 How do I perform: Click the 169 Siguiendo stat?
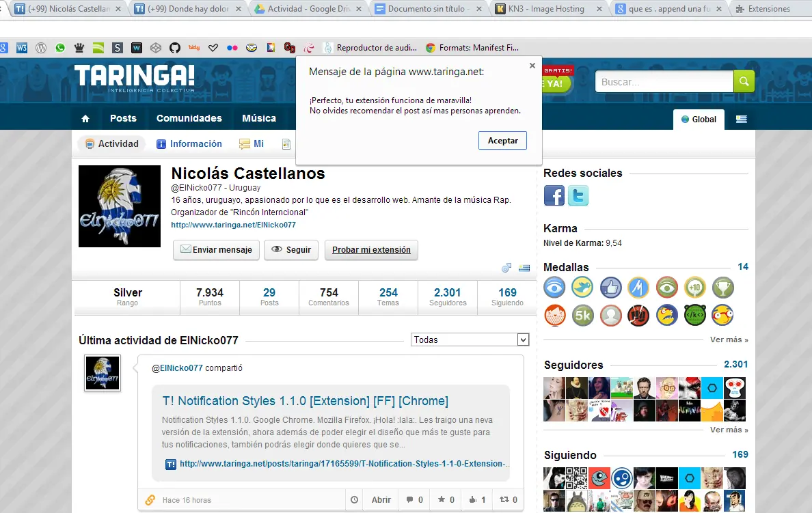click(x=507, y=296)
